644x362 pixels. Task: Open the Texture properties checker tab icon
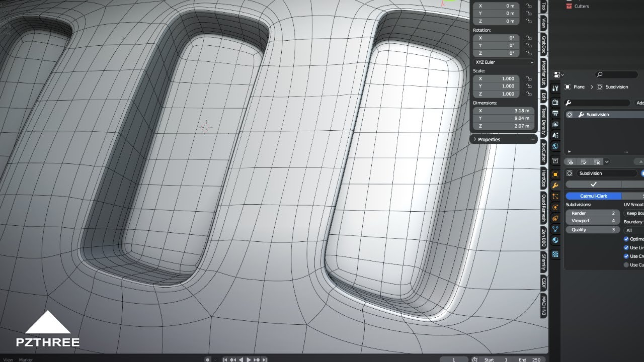tap(555, 254)
